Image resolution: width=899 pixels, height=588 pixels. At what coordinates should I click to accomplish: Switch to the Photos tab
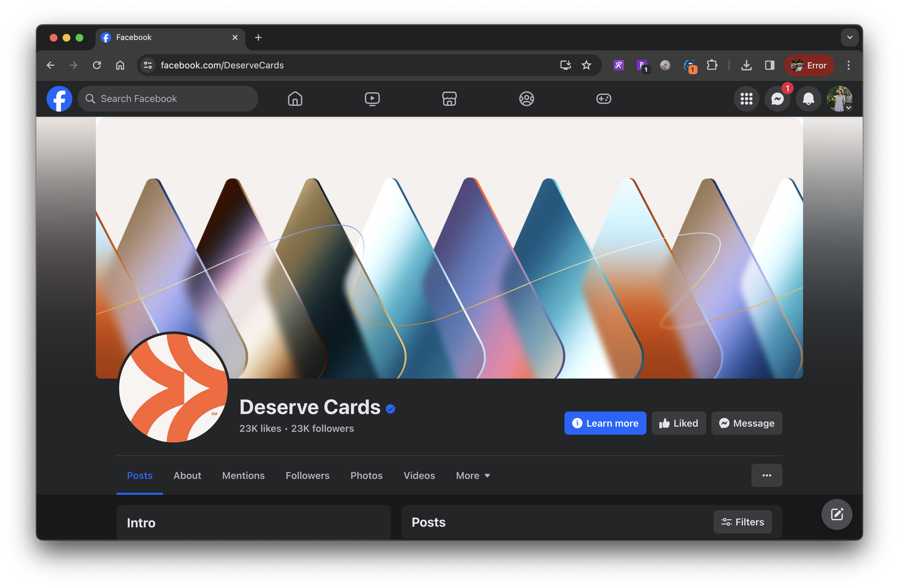(366, 476)
